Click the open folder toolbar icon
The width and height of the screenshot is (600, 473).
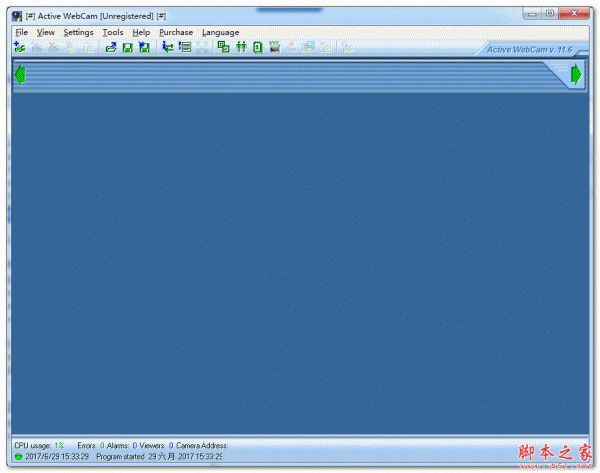[x=112, y=47]
